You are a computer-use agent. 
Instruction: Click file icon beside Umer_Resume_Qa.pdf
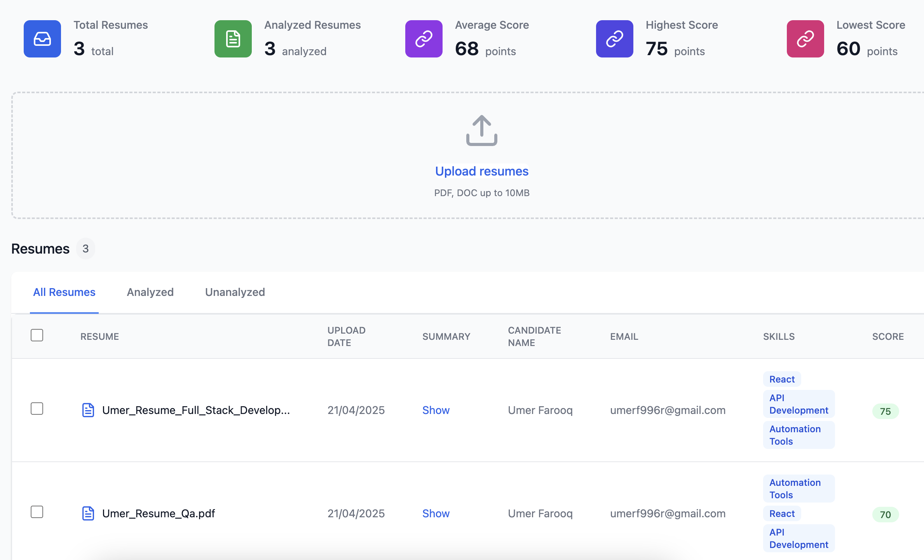tap(88, 513)
